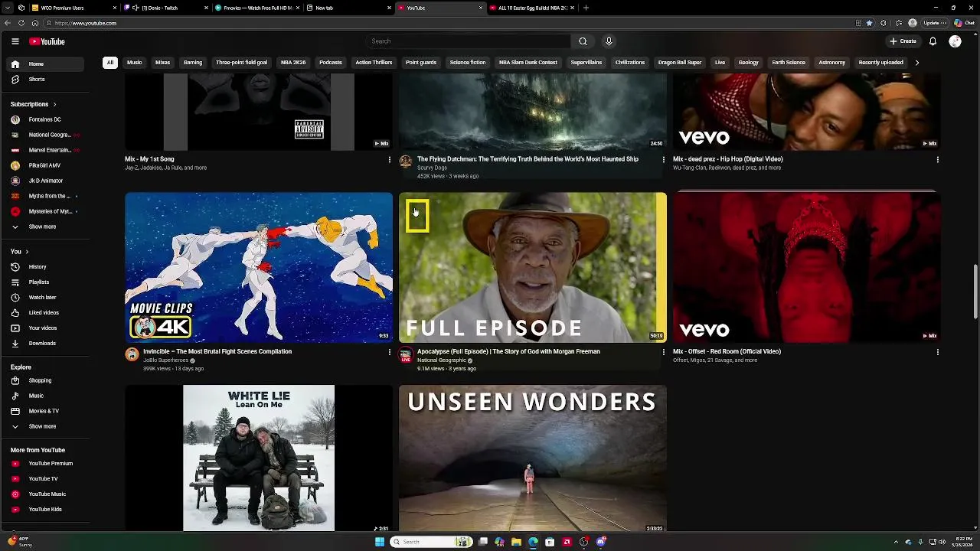Screen dimensions: 980x551
Task: Open the YouTube hamburger guide menu
Action: pos(15,41)
